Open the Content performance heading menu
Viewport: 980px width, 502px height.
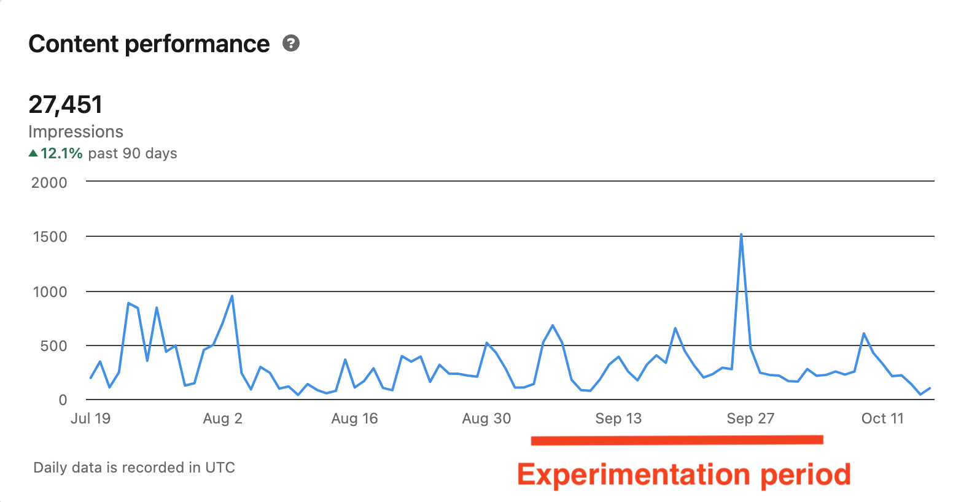pyautogui.click(x=149, y=44)
